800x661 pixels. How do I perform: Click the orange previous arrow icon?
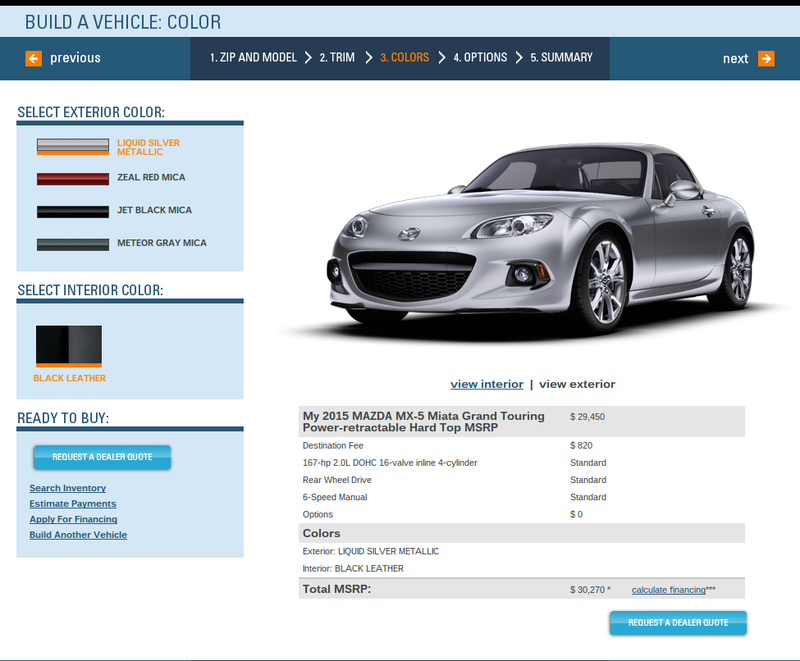pyautogui.click(x=34, y=59)
